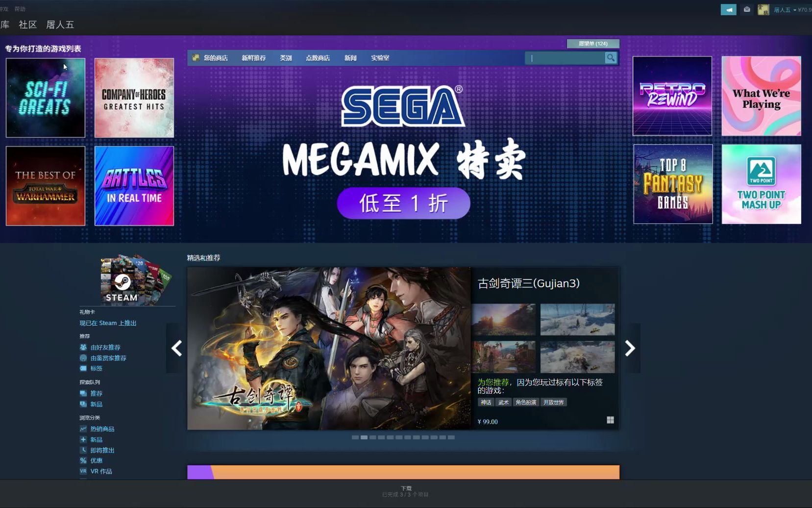
Task: Click the 开放世界 tag
Action: point(554,402)
